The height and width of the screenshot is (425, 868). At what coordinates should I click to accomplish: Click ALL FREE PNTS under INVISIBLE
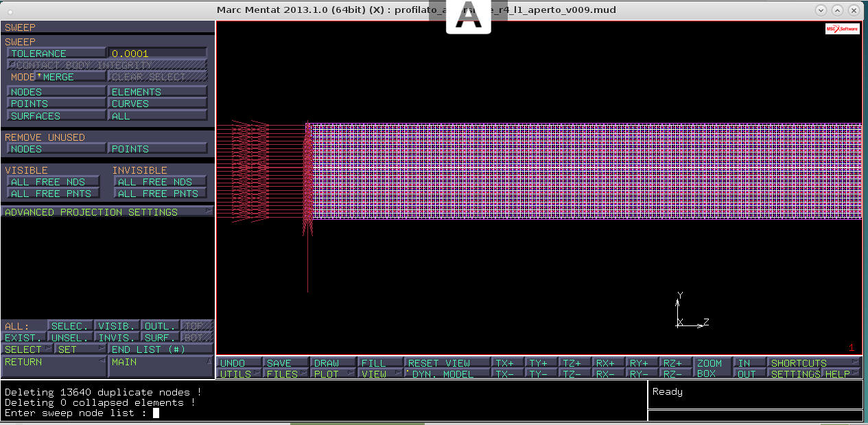tap(161, 194)
